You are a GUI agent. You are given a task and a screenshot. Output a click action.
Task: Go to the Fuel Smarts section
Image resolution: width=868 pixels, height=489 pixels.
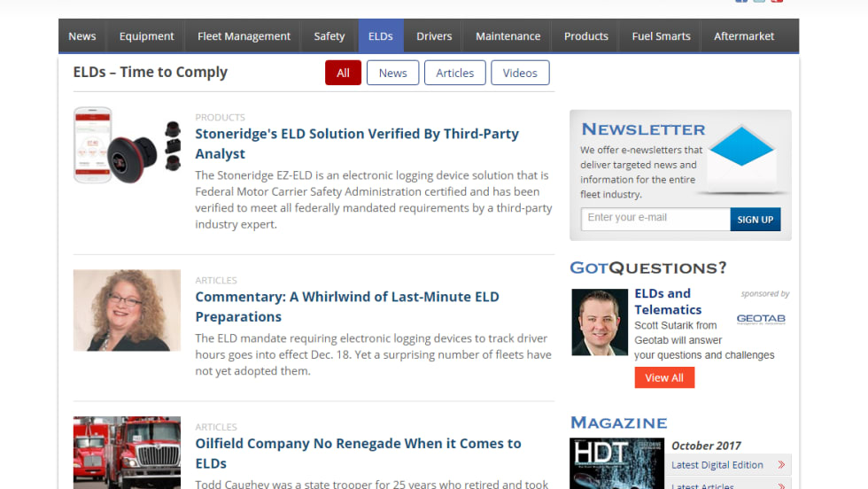tap(661, 36)
